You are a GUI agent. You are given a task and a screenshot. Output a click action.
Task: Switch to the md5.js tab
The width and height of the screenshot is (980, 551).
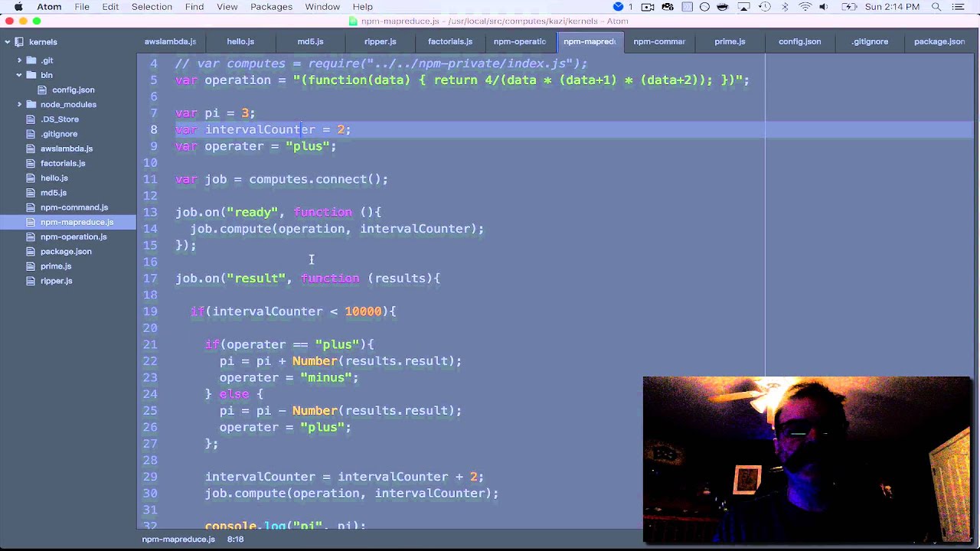pos(310,41)
